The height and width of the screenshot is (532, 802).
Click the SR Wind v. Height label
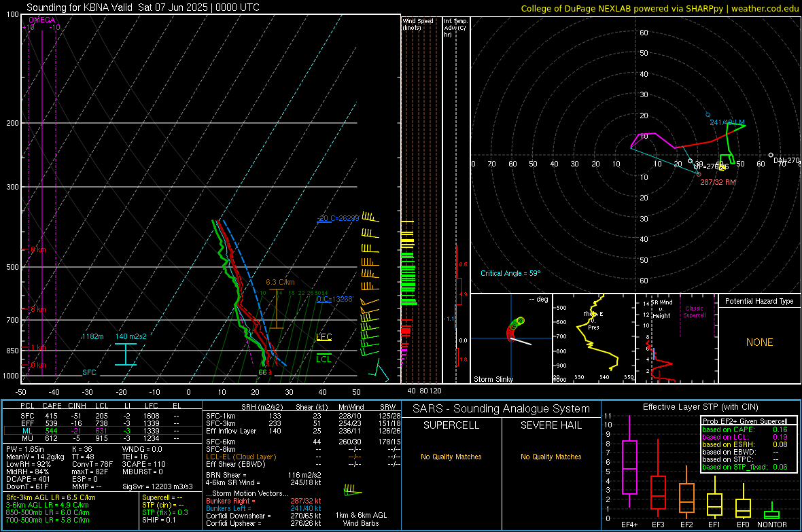[x=661, y=309]
